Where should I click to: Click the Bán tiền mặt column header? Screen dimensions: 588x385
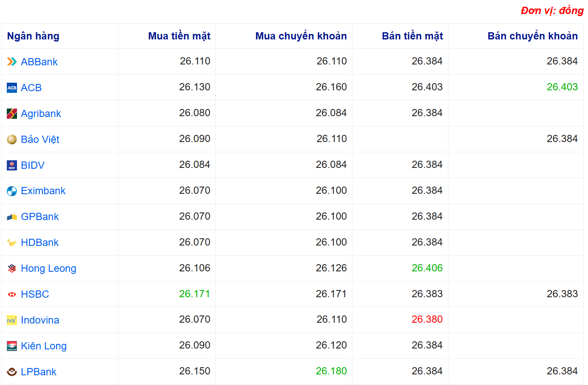click(412, 36)
